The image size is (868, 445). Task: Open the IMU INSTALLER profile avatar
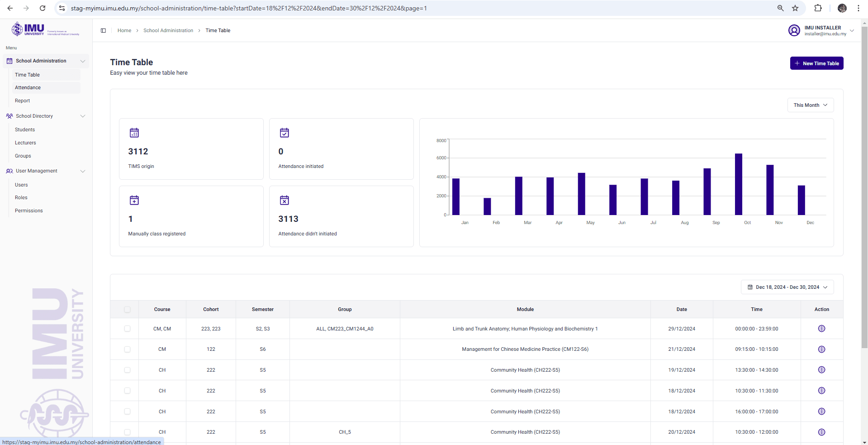click(x=795, y=30)
